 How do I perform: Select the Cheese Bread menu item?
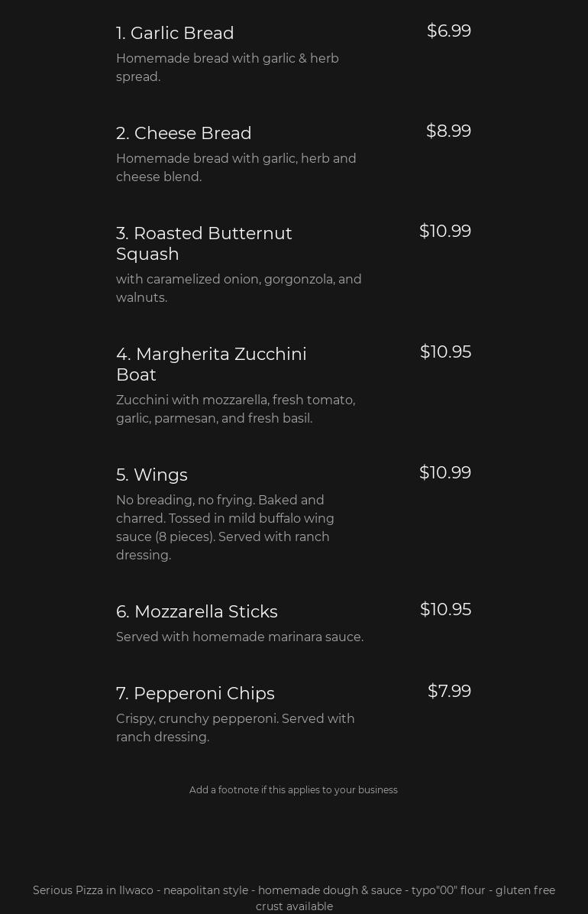pos(183,134)
